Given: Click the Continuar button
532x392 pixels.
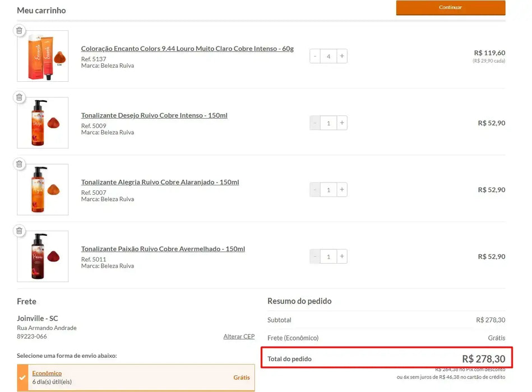Looking at the screenshot, I should pos(450,8).
